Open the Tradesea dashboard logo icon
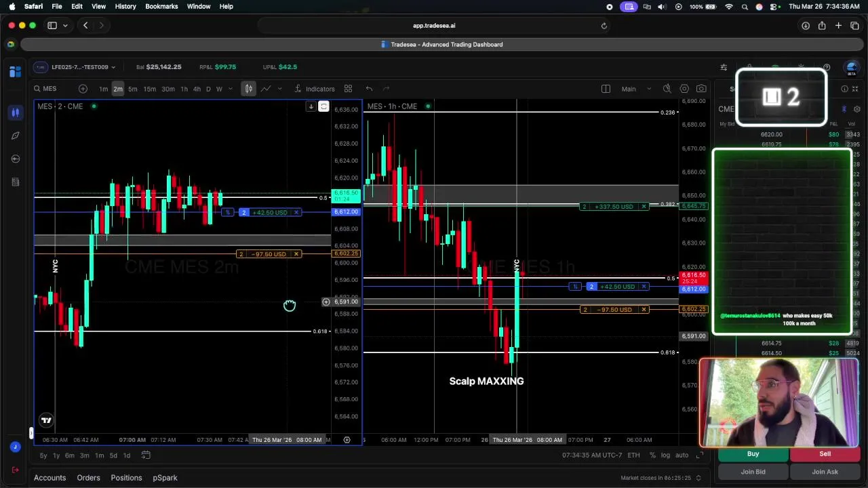Image resolution: width=868 pixels, height=488 pixels. point(15,71)
